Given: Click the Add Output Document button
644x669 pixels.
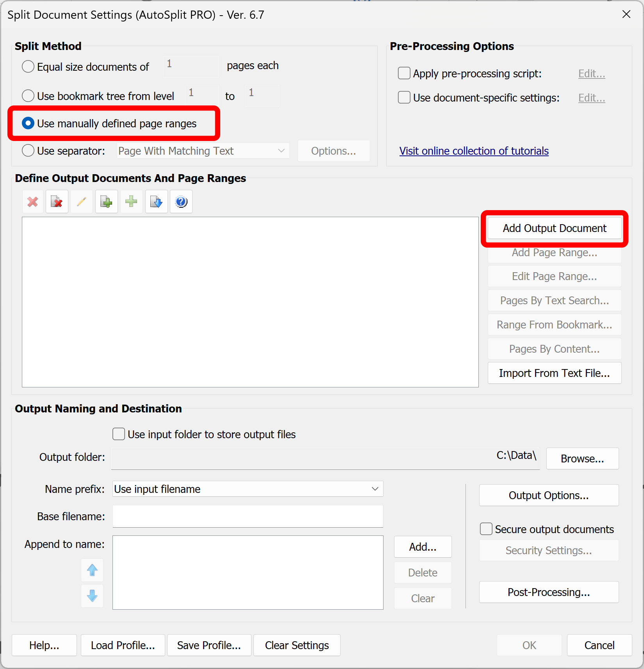Looking at the screenshot, I should (554, 228).
